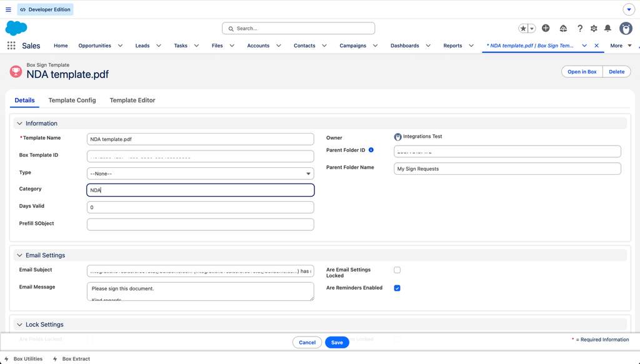Collapse the Lock Settings section
This screenshot has height=364, width=640.
tap(19, 325)
